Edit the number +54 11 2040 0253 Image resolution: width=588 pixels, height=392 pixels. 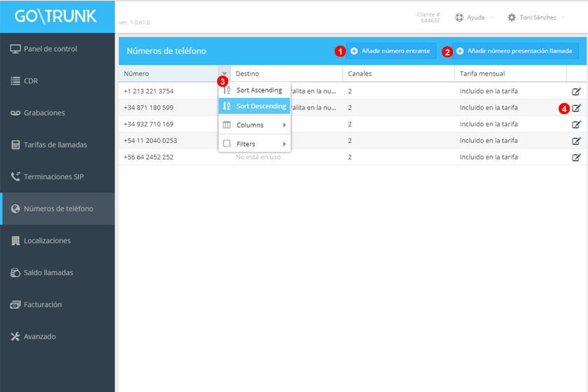[x=576, y=141]
